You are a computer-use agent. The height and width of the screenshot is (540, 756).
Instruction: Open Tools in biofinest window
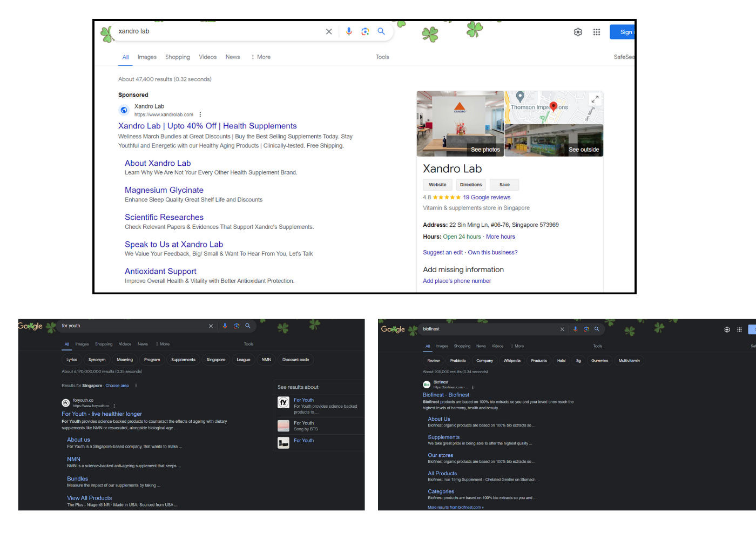pyautogui.click(x=597, y=346)
